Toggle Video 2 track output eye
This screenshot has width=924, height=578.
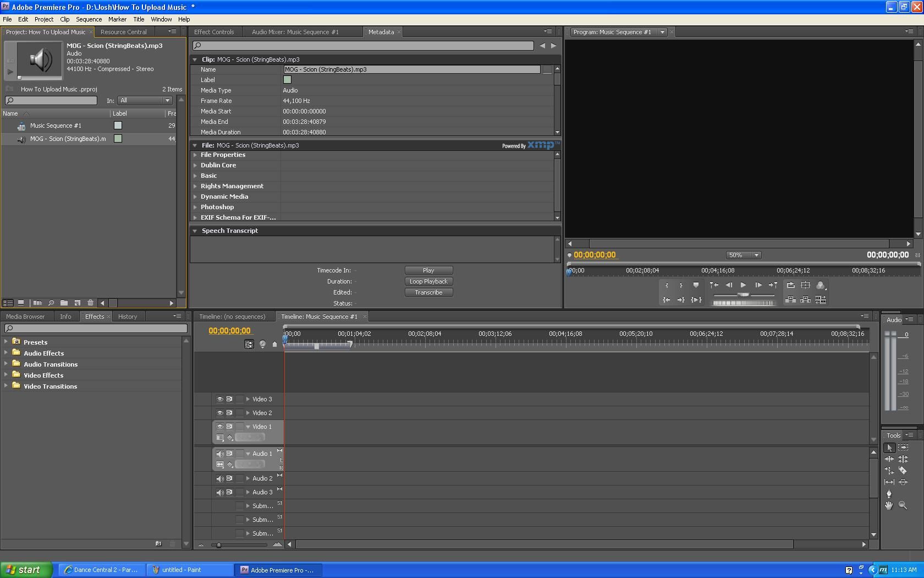(219, 413)
